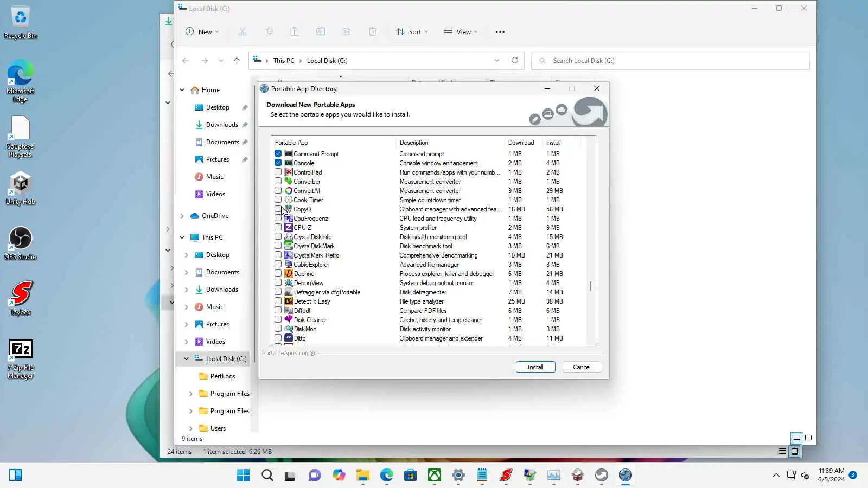The image size is (868, 488).
Task: Open the See more ellipsis menu in Explorer
Action: pyautogui.click(x=500, y=31)
